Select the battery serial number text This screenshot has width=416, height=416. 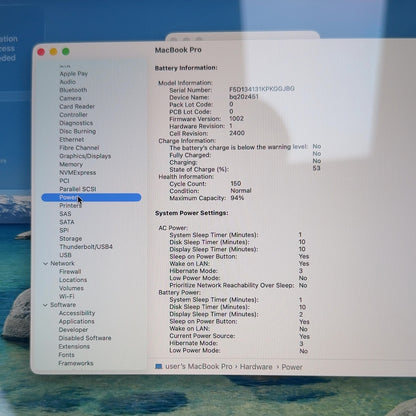pyautogui.click(x=262, y=89)
